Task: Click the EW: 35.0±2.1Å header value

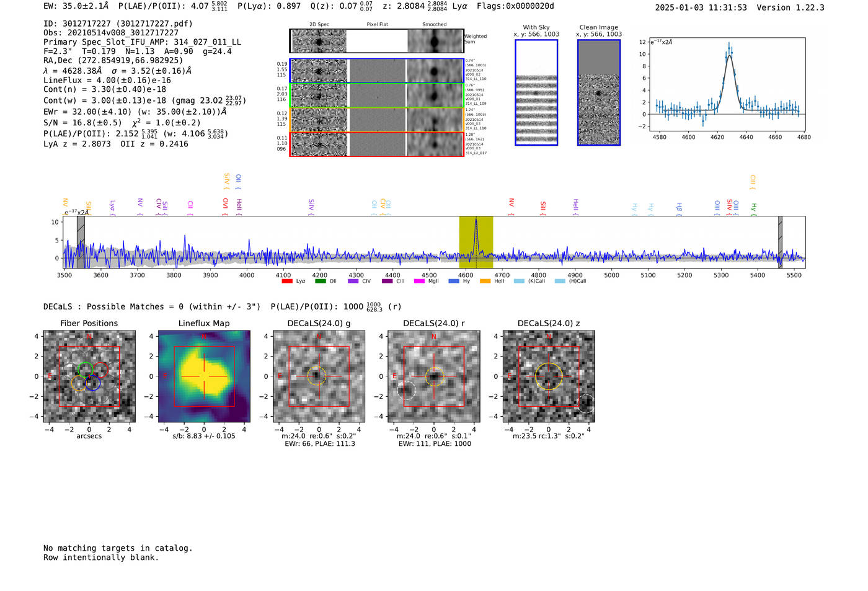Action: click(76, 6)
